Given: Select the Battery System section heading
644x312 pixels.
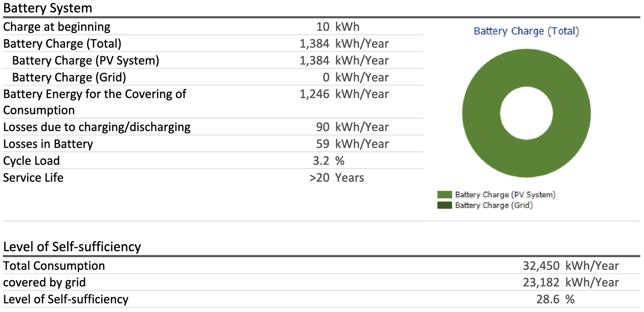Looking at the screenshot, I should click(x=47, y=8).
